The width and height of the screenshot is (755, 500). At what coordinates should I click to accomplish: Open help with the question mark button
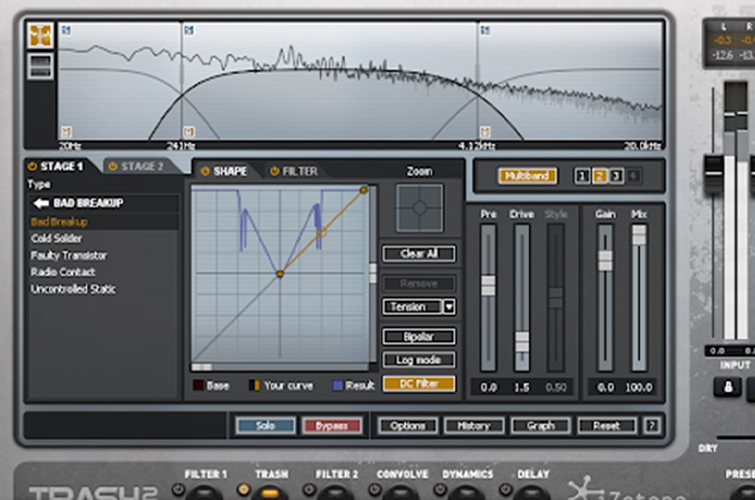pyautogui.click(x=652, y=426)
